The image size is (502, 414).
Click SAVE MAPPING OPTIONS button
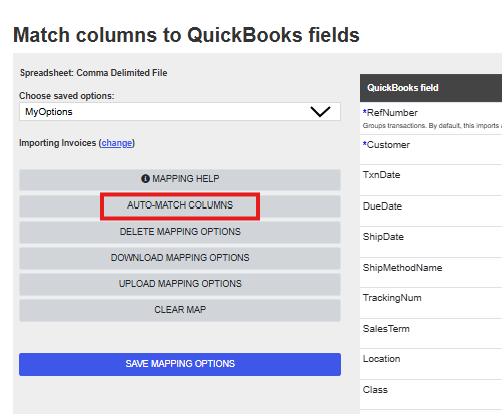[x=180, y=364]
